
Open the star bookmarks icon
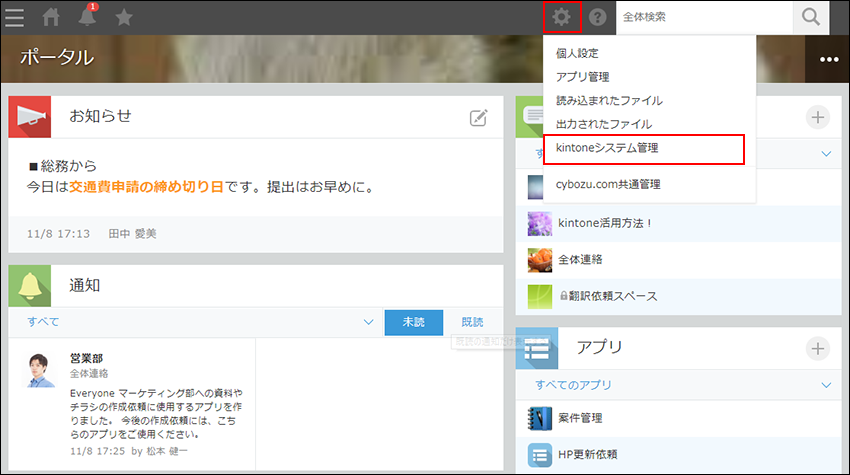click(124, 17)
